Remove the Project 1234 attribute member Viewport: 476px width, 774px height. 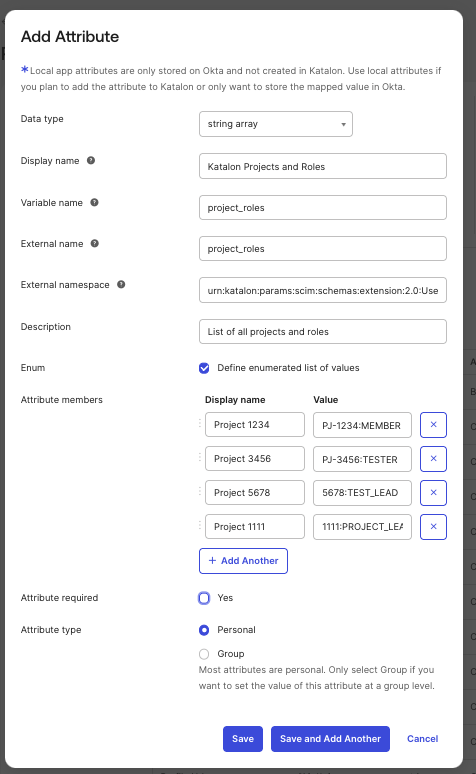(x=434, y=425)
